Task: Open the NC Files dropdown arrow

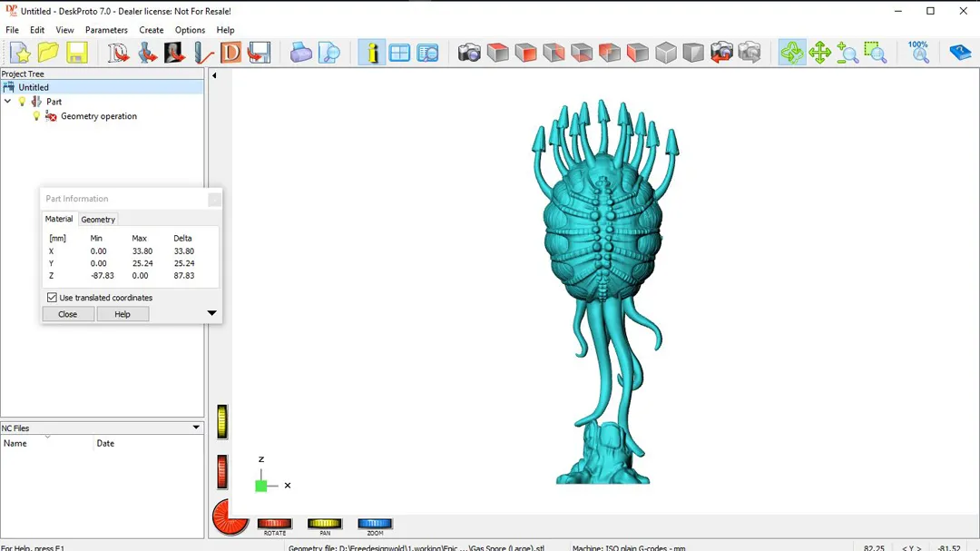Action: pyautogui.click(x=196, y=428)
